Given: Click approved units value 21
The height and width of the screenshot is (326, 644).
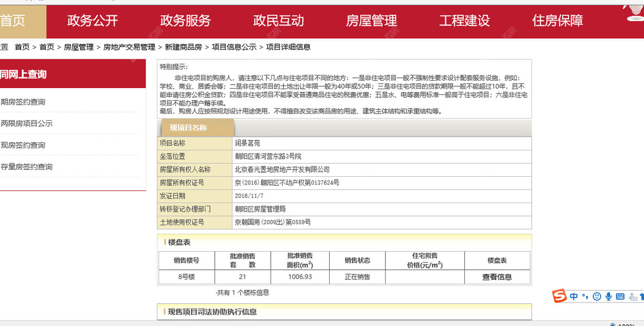Looking at the screenshot, I should pyautogui.click(x=242, y=277).
